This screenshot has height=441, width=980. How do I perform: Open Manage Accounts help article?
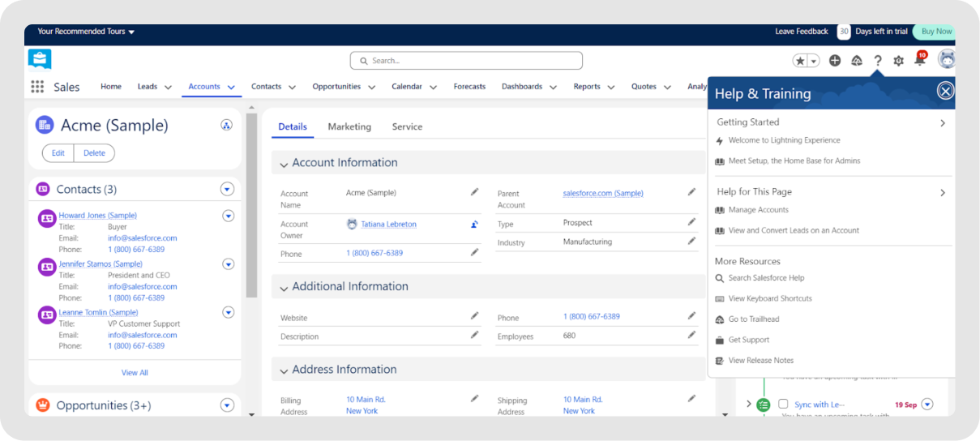pyautogui.click(x=758, y=210)
